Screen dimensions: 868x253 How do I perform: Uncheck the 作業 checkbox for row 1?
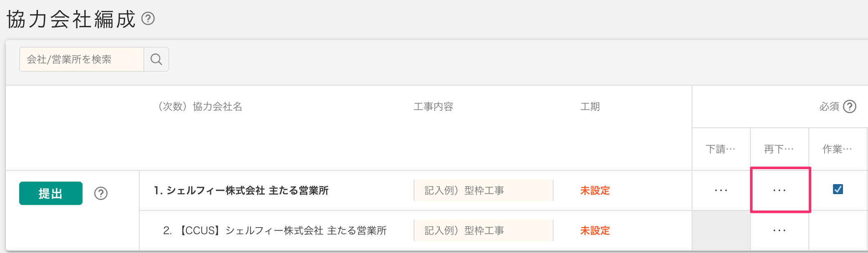[838, 190]
